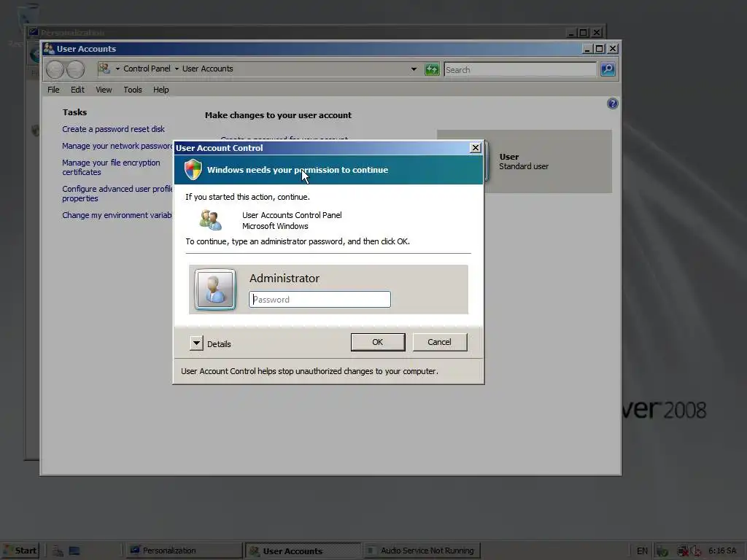Open the Edit menu in User Accounts

77,90
